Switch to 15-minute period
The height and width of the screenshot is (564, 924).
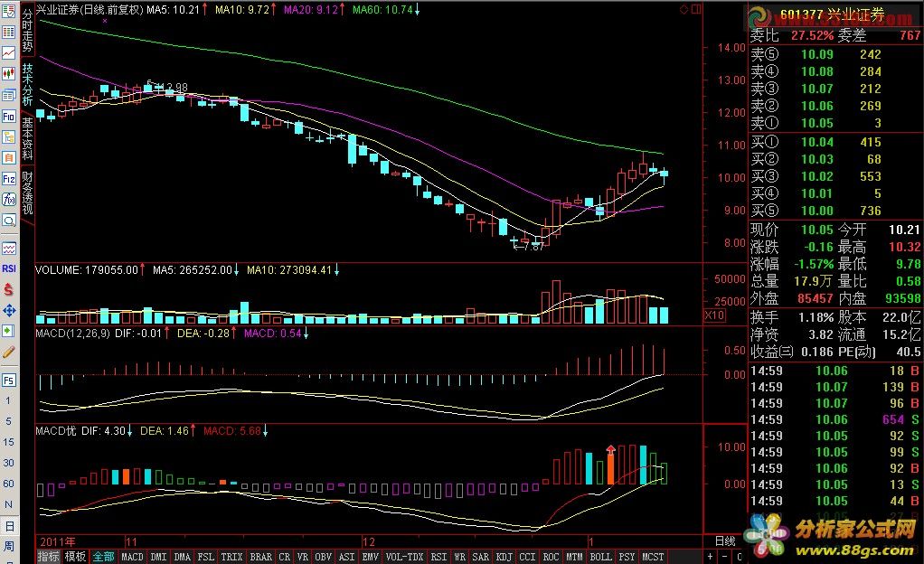(9, 442)
